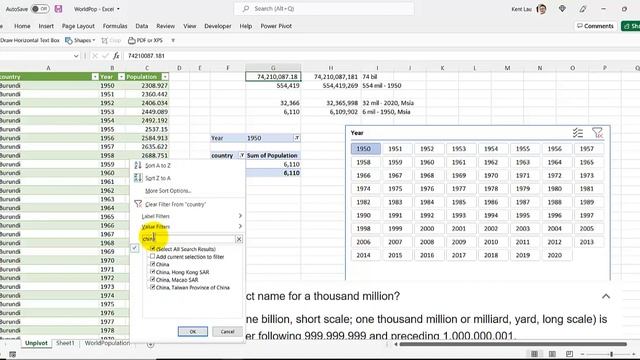Click the horizontal scrollbar of the sheet
Viewport: 640px width, 360px height.
point(513,344)
